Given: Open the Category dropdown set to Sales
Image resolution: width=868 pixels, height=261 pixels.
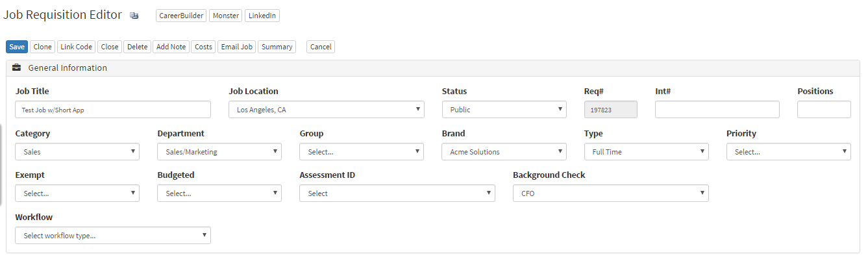Looking at the screenshot, I should click(77, 152).
